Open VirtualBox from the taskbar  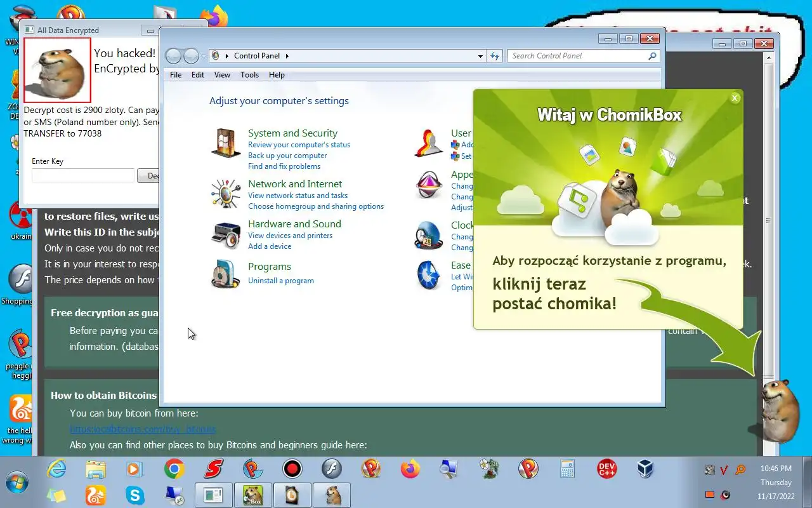[646, 469]
